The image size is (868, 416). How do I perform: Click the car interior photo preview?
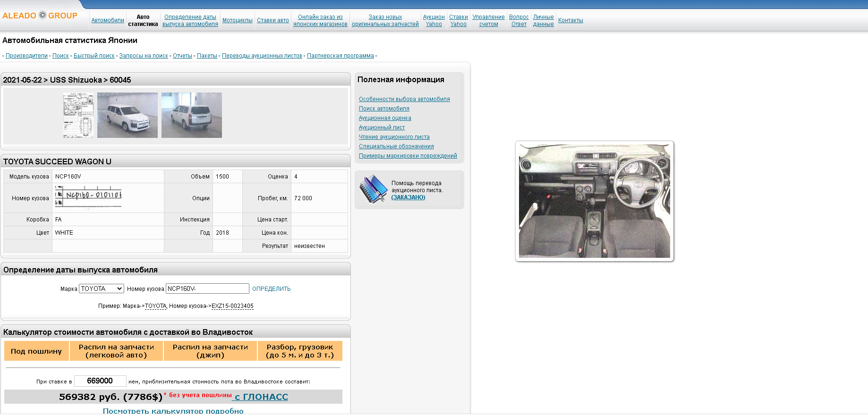click(595, 201)
